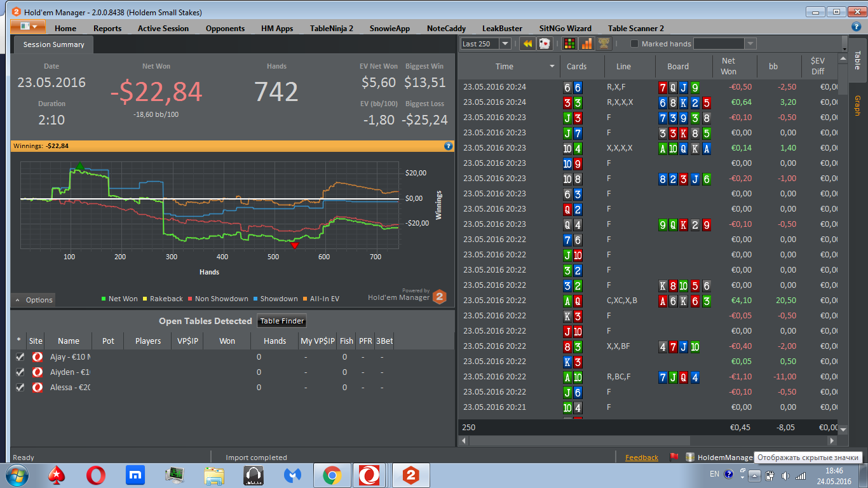The width and height of the screenshot is (868, 488).
Task: Click the Feedback link
Action: (x=642, y=457)
